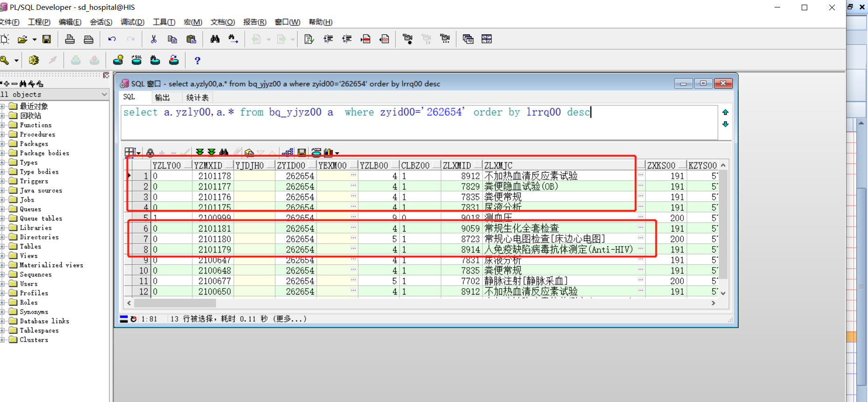The height and width of the screenshot is (402, 868).
Task: Click the YZMXID column header
Action: pyautogui.click(x=213, y=165)
